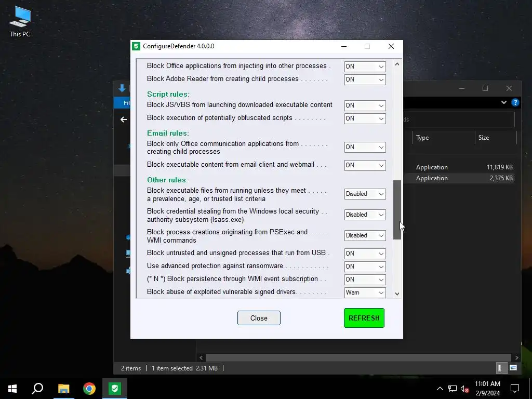Switch File Explorer to large icons view
Image resolution: width=532 pixels, height=399 pixels.
pyautogui.click(x=513, y=368)
